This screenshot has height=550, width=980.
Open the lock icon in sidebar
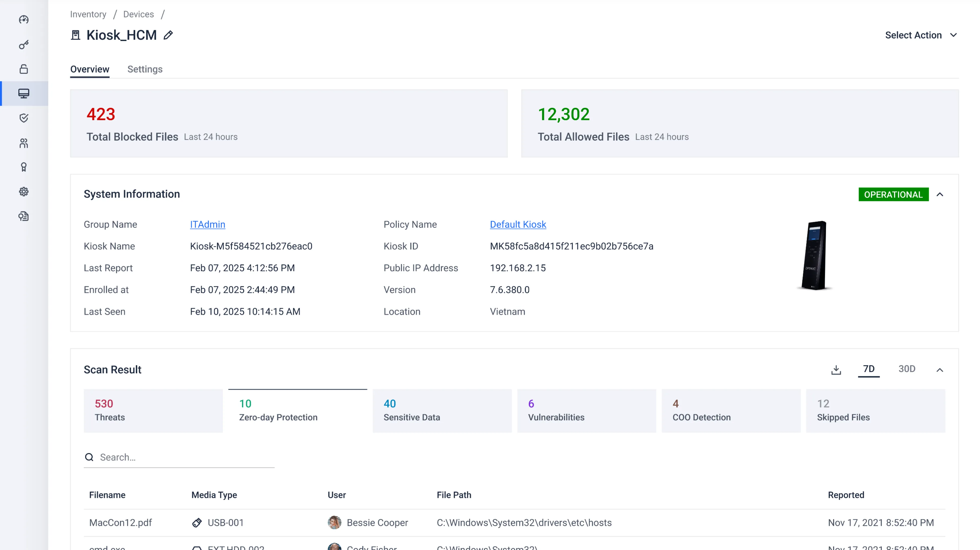24,69
